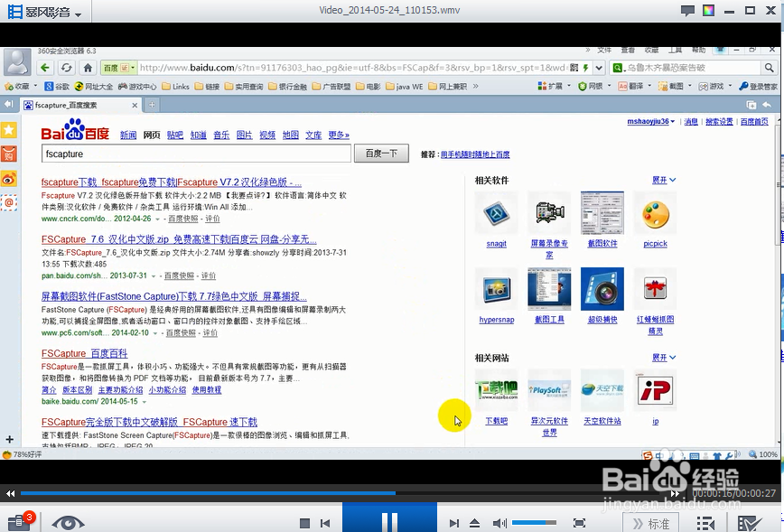Open the sidebar shopping icon
784x532 pixels.
9,154
